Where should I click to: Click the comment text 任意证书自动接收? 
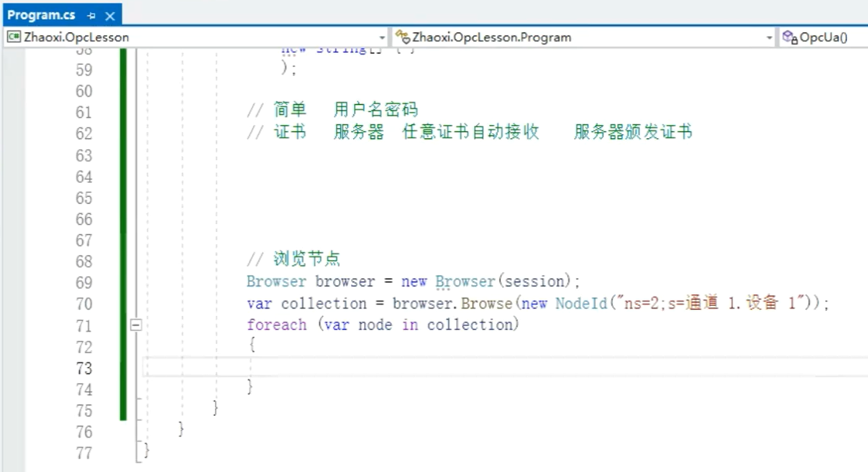pyautogui.click(x=470, y=132)
